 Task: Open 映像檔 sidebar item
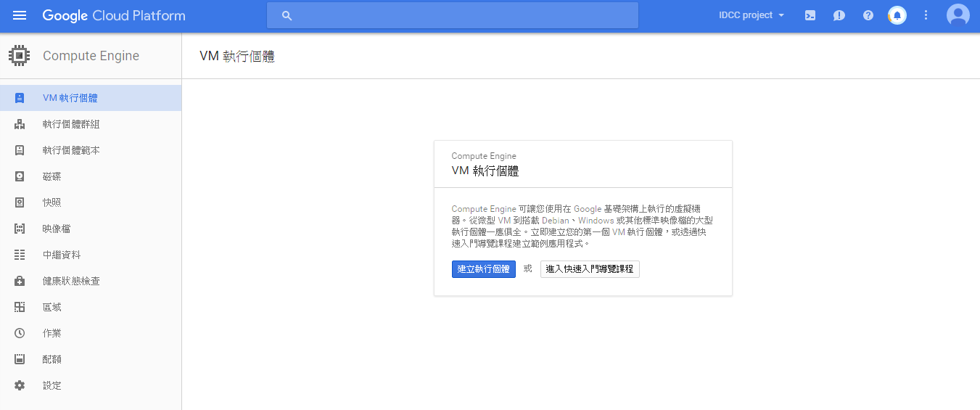91,229
